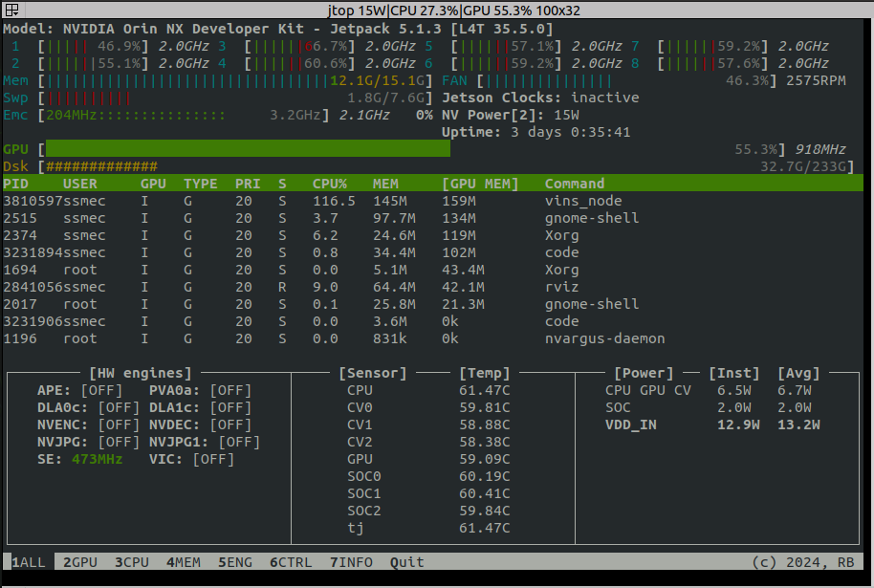Click the DLA1c: [OFF] entry
Viewport: 874px width, 588px height.
[200, 407]
